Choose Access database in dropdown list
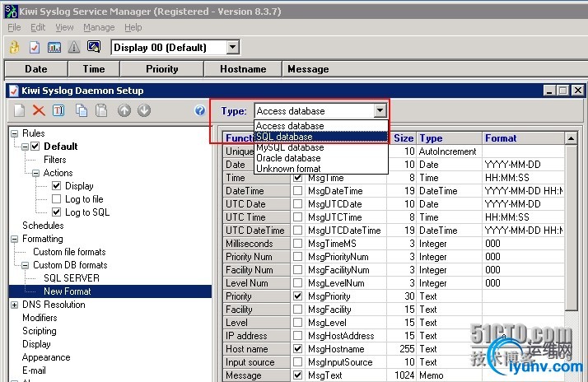This screenshot has height=382, width=588. pos(321,126)
